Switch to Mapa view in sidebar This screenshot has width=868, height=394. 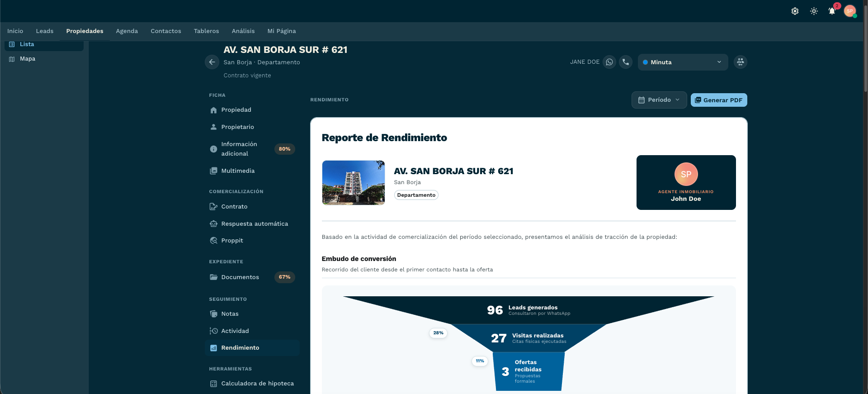(x=44, y=59)
